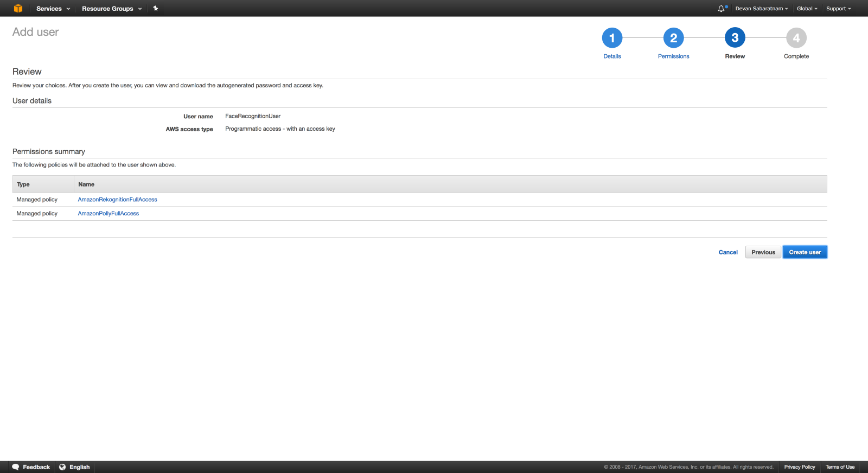Image resolution: width=868 pixels, height=473 pixels.
Task: Click the Review step label
Action: (735, 56)
